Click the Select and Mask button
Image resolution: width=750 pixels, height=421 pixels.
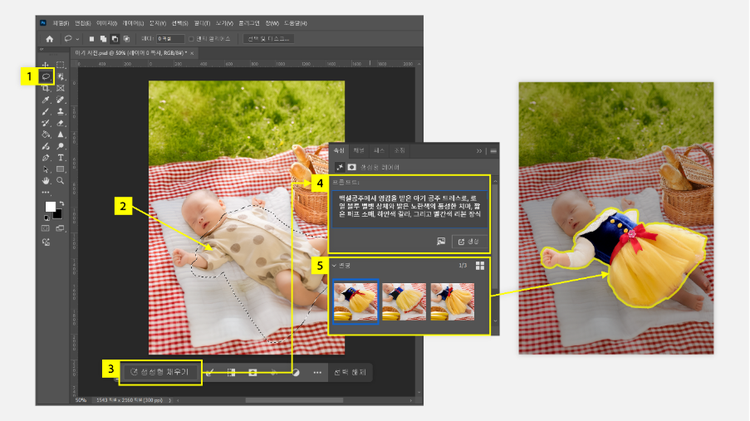(x=268, y=39)
